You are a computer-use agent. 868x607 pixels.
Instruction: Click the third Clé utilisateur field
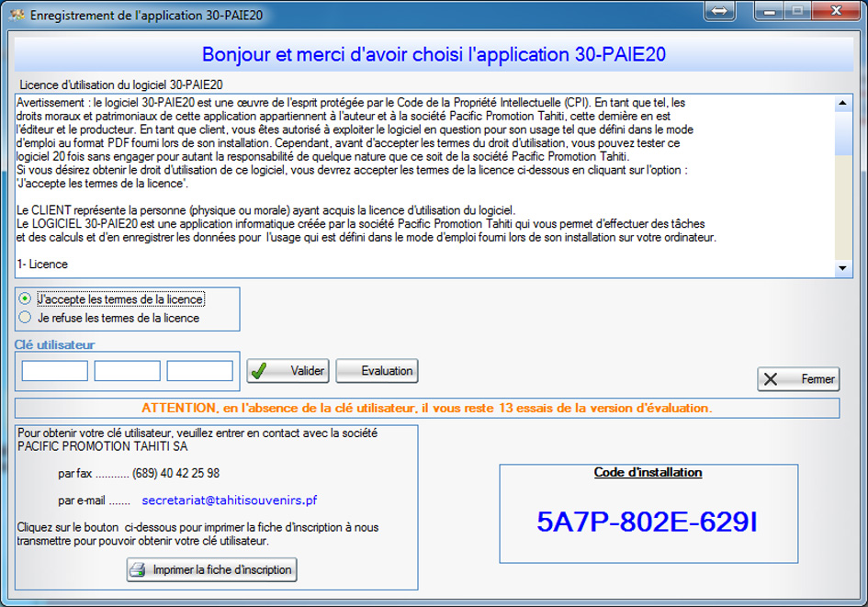click(x=200, y=371)
